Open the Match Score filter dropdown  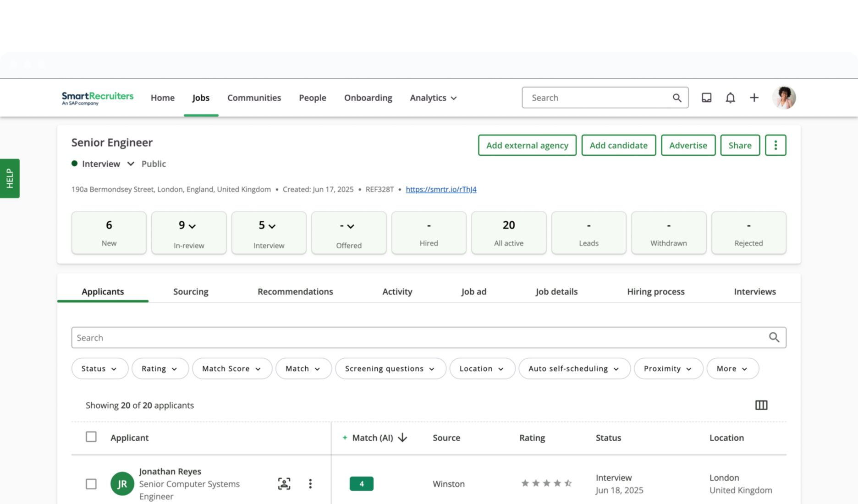(x=231, y=368)
